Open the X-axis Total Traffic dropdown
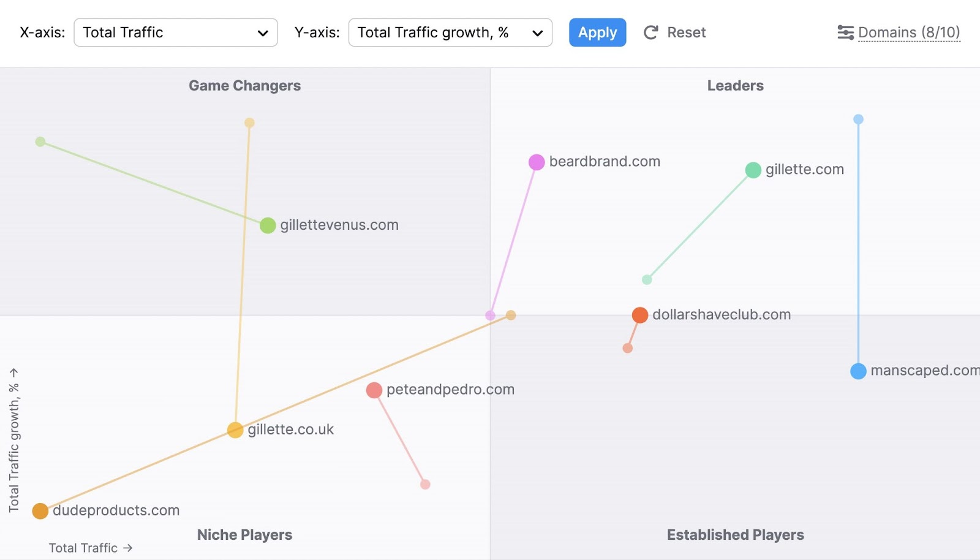The image size is (980, 560). tap(176, 32)
